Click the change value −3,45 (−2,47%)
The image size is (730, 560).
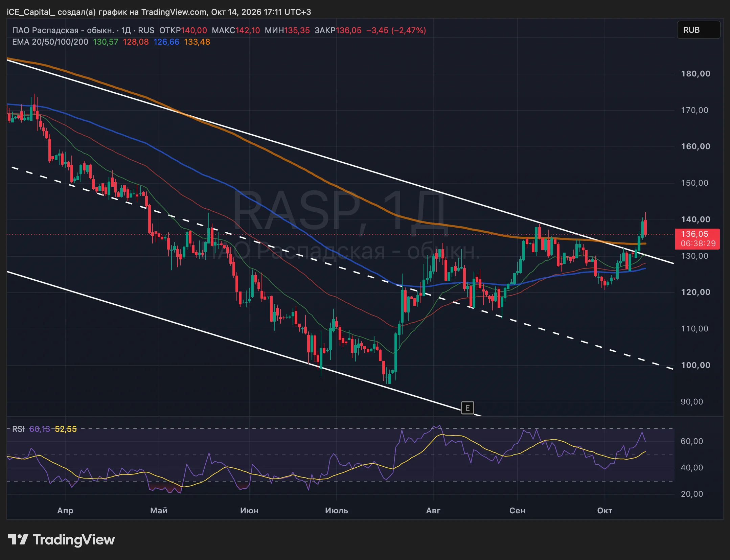pyautogui.click(x=396, y=30)
